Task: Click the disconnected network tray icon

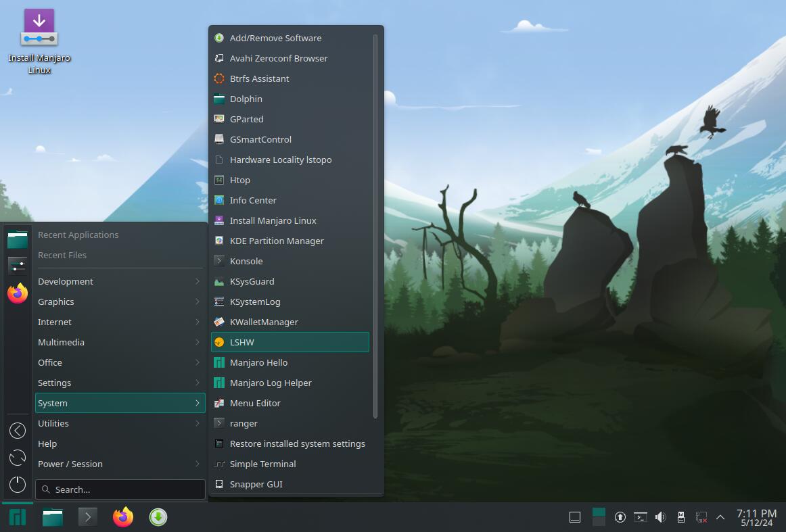Action: coord(701,517)
